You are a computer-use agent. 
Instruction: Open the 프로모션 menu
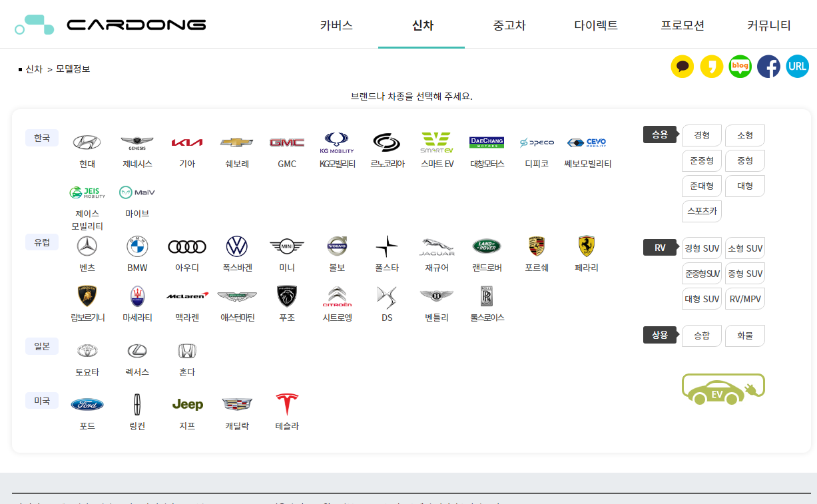pyautogui.click(x=682, y=25)
